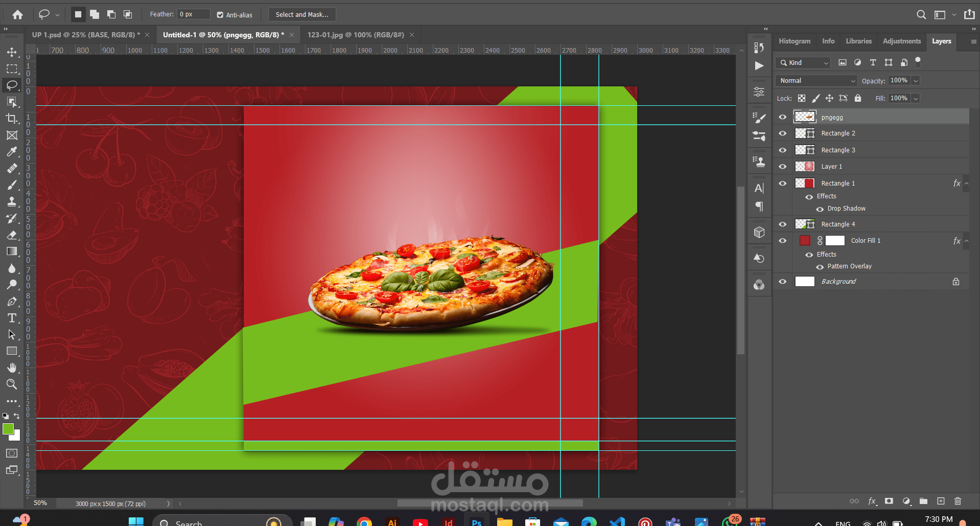Image resolution: width=980 pixels, height=526 pixels.
Task: Select the Hand tool
Action: (12, 368)
